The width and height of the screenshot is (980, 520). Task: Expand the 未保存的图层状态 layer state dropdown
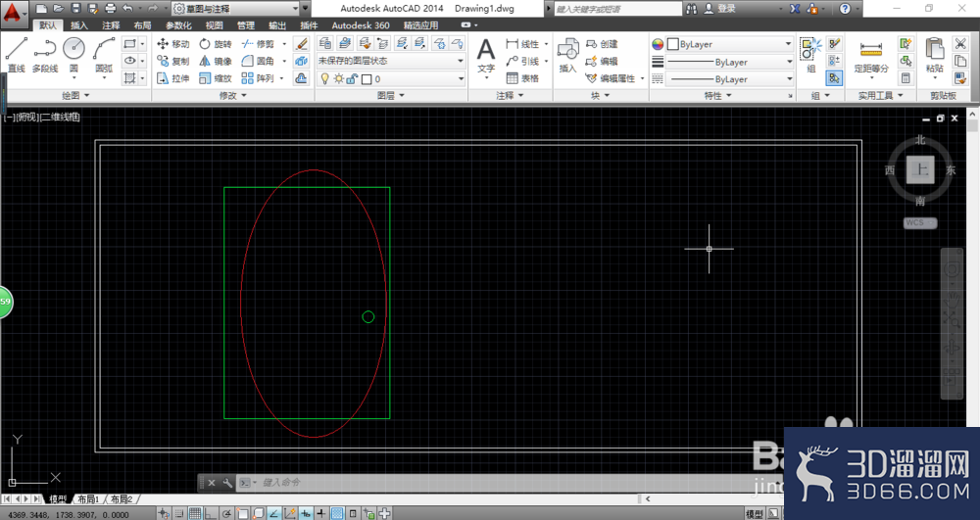(x=391, y=61)
